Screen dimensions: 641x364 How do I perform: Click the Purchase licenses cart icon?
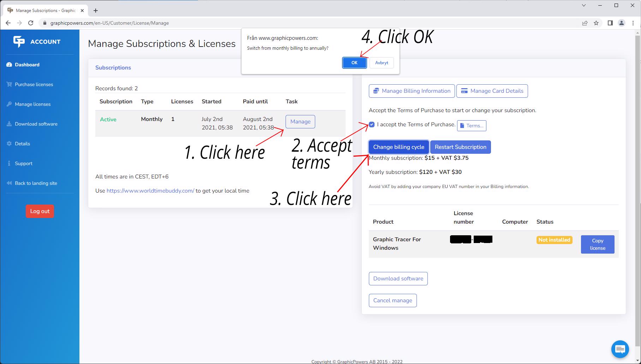[x=9, y=84]
